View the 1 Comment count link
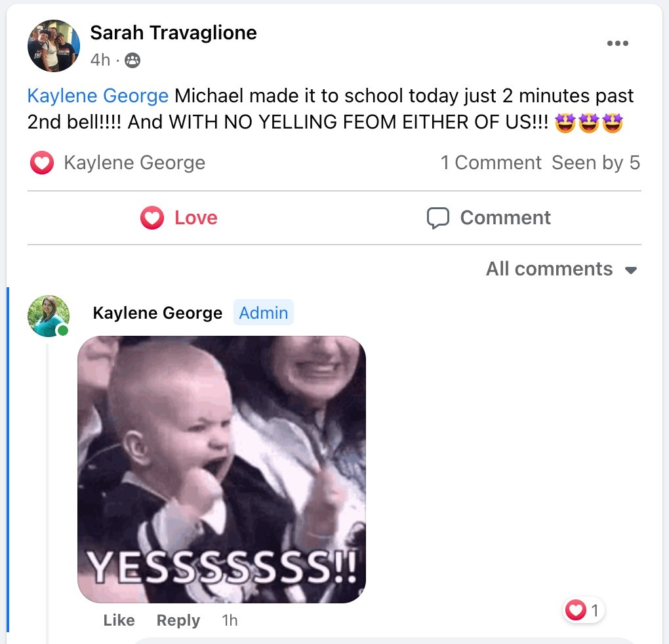669x644 pixels. (x=491, y=163)
